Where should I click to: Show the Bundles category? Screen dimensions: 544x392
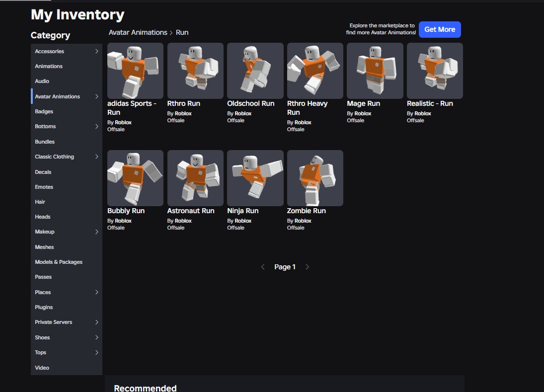click(67, 142)
